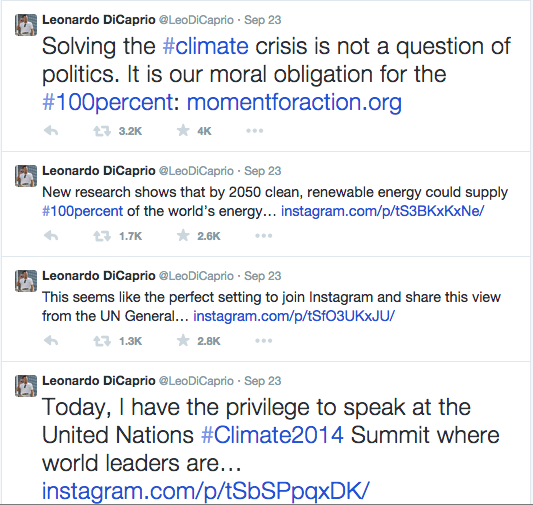
Task: Open instagram.com/p/tSbSPpqxDK/ link
Action: pyautogui.click(x=205, y=491)
